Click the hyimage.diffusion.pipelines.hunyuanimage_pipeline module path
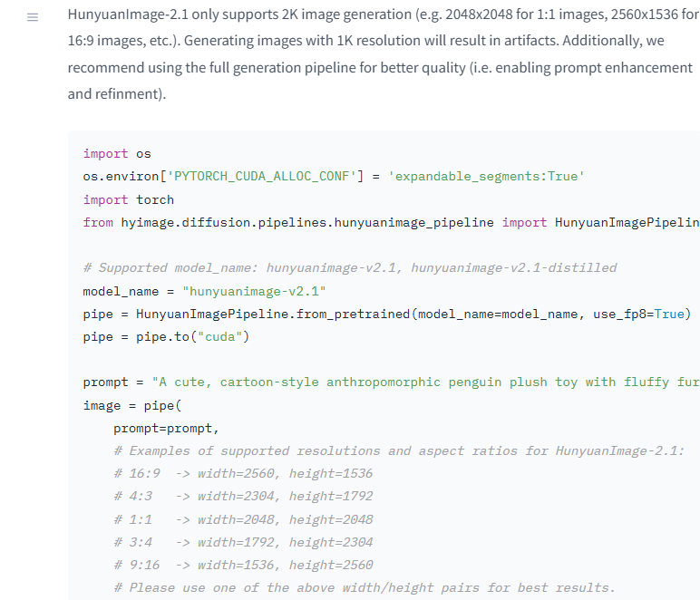 tap(307, 223)
